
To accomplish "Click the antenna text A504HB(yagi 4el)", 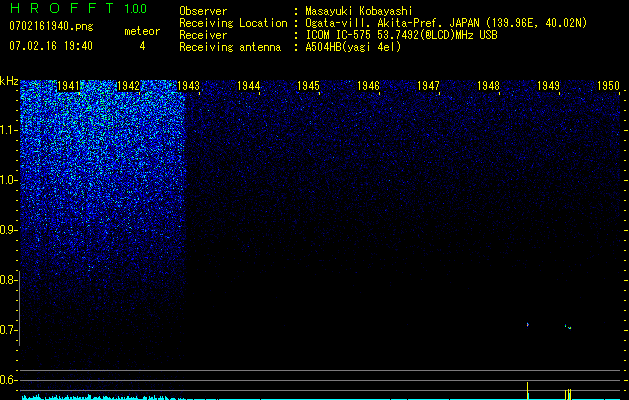I will (353, 47).
